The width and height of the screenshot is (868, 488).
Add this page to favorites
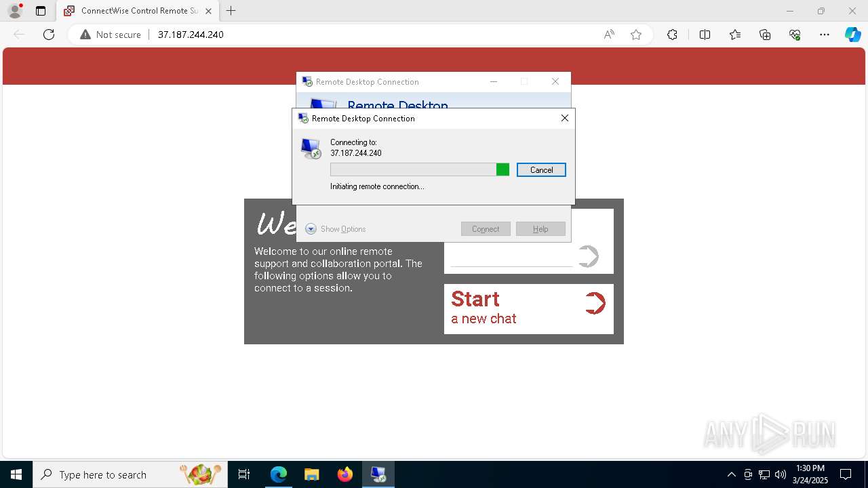coord(636,35)
